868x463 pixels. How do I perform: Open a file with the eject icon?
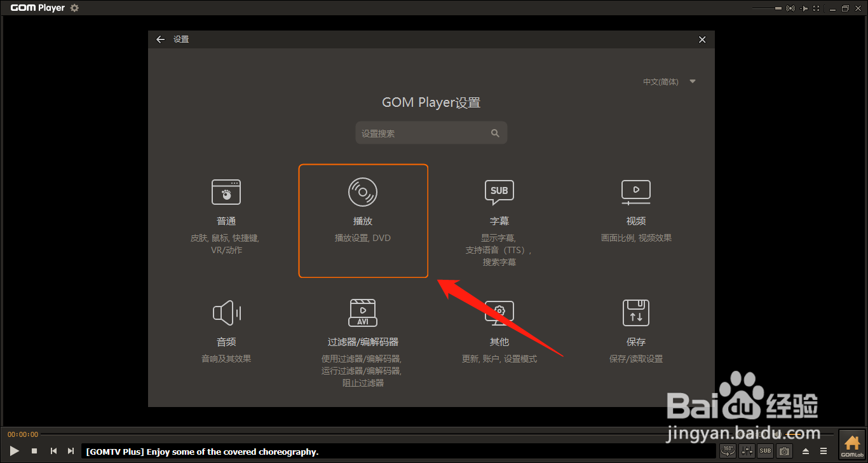(806, 451)
